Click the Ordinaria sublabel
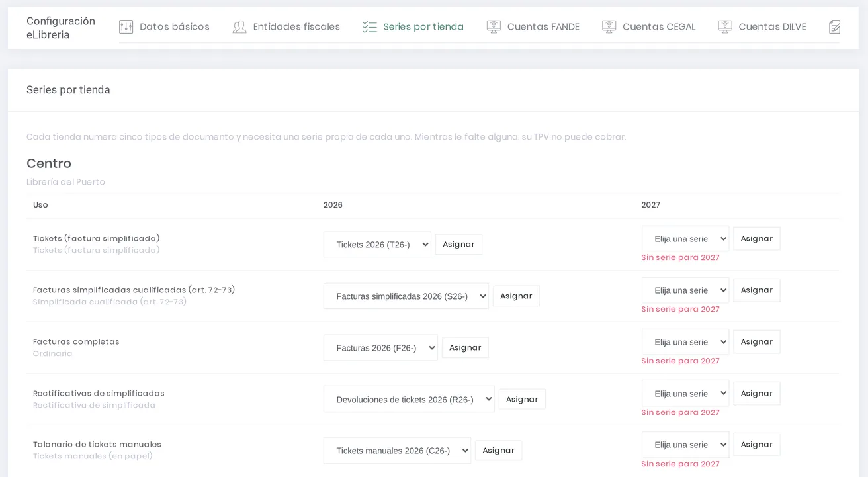This screenshot has height=477, width=868. (53, 354)
